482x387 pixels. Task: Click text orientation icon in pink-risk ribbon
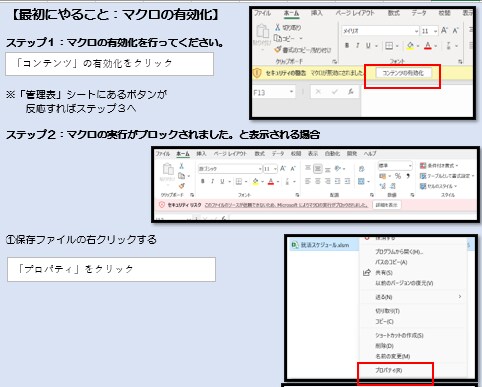click(x=338, y=169)
